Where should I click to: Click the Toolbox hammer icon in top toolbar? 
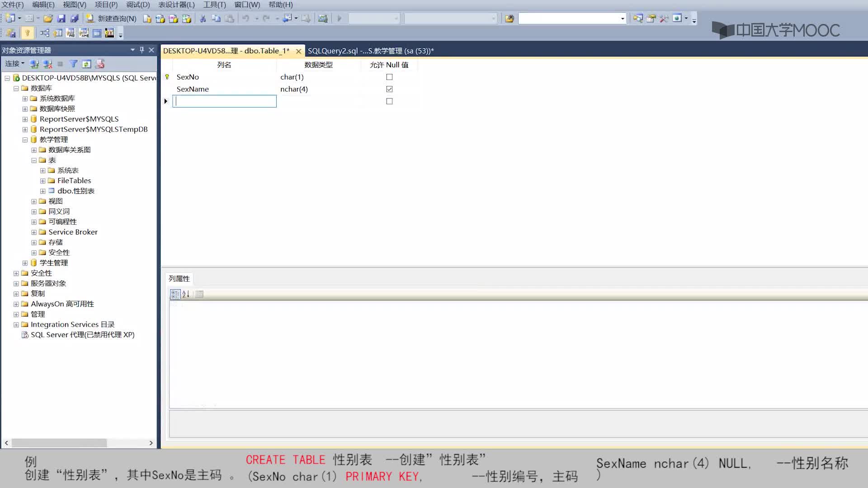click(664, 19)
